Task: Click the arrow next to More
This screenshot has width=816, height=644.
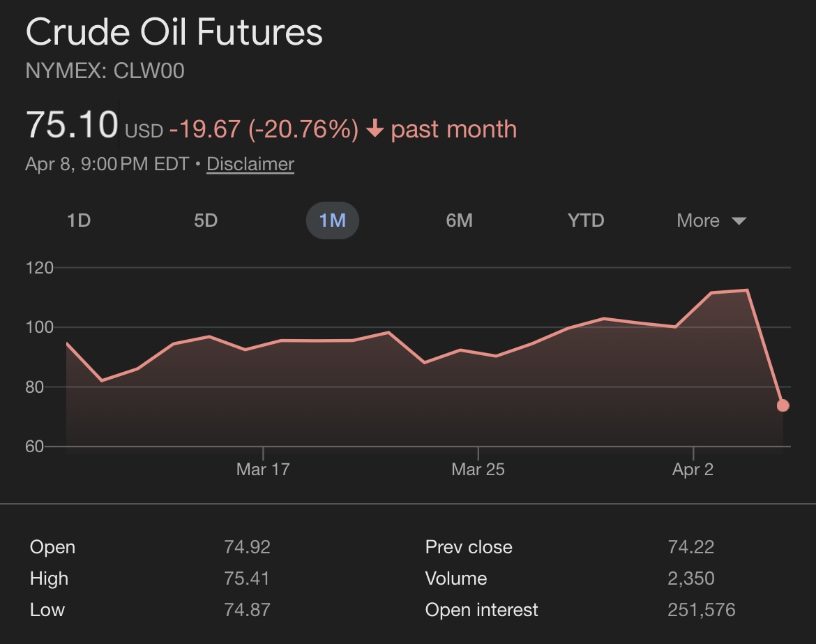Action: [739, 221]
